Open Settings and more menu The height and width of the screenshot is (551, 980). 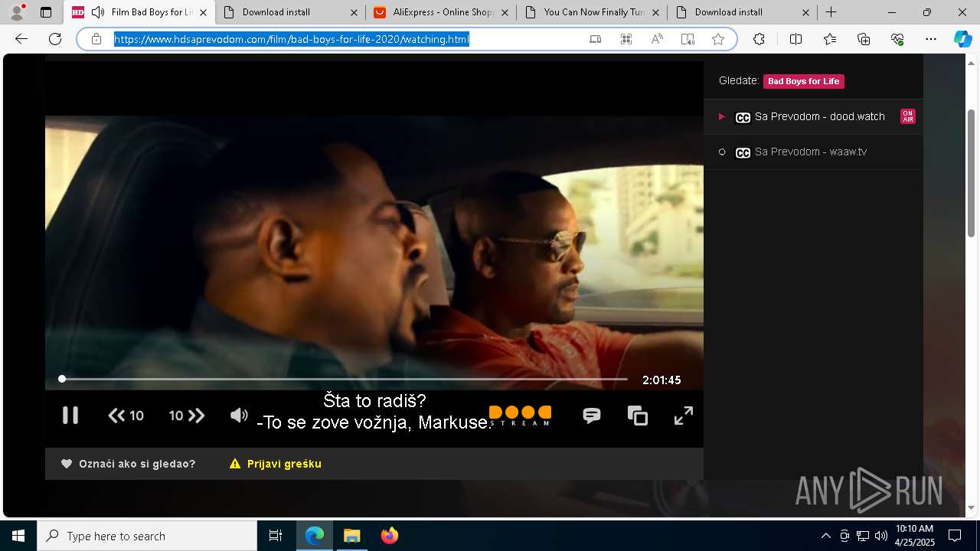coord(931,39)
